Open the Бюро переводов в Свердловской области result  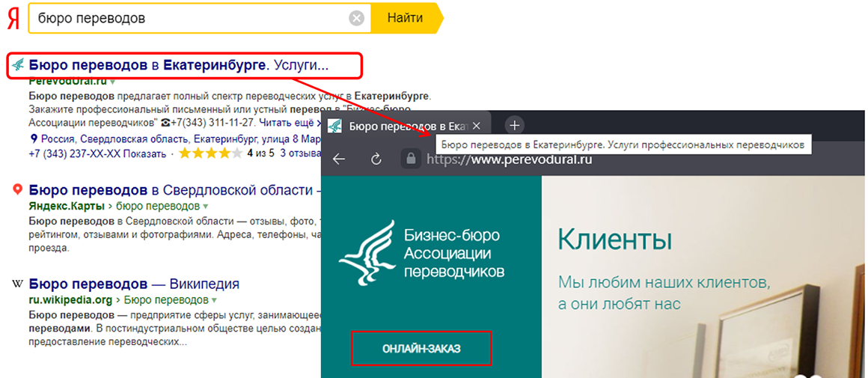pyautogui.click(x=171, y=190)
